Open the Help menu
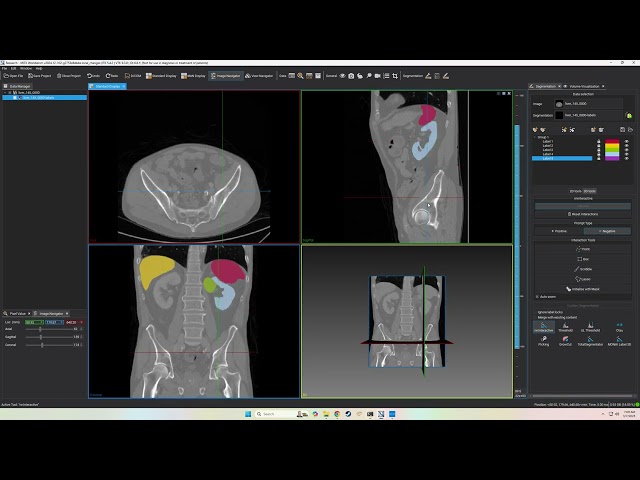Image resolution: width=640 pixels, height=480 pixels. point(39,69)
